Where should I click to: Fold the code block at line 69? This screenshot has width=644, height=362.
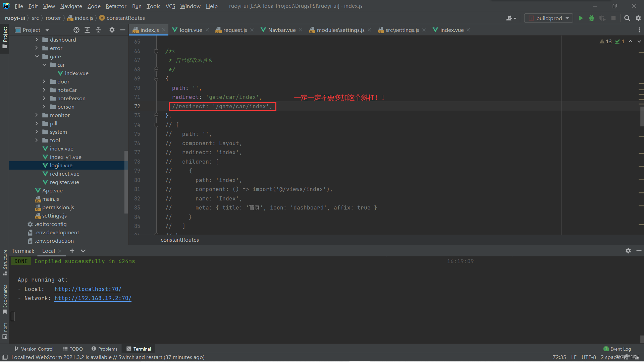(156, 78)
